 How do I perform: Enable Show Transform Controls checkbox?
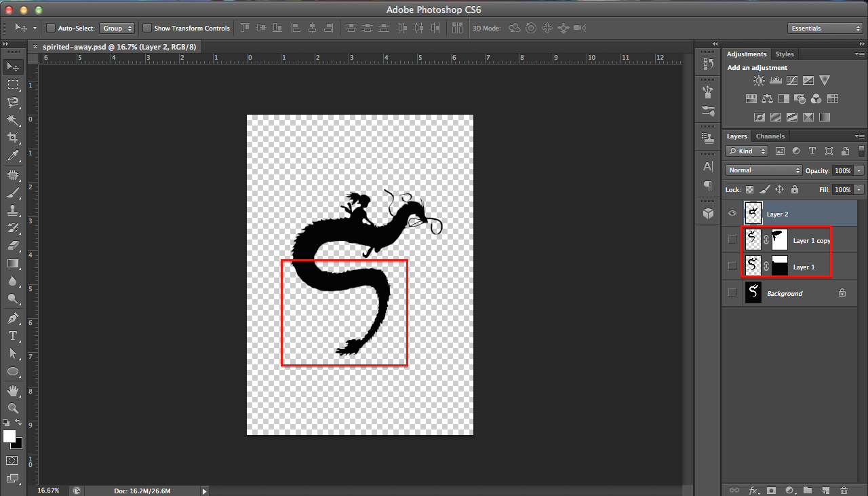point(146,28)
